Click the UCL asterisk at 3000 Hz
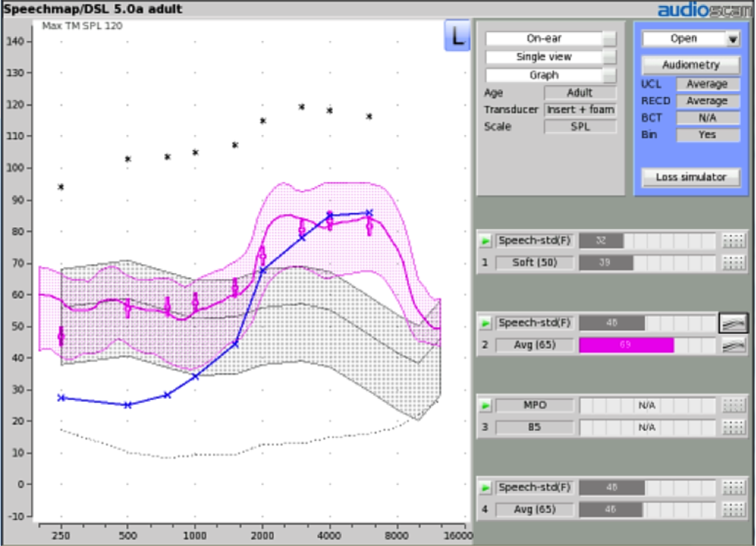This screenshot has height=546, width=756. pos(302,107)
